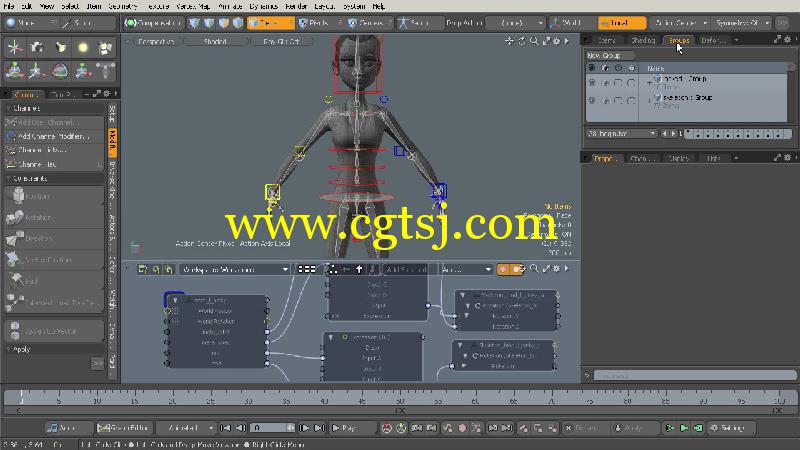Open the schematic workspace dropdown
Viewport: 800px width, 450px height.
click(234, 269)
